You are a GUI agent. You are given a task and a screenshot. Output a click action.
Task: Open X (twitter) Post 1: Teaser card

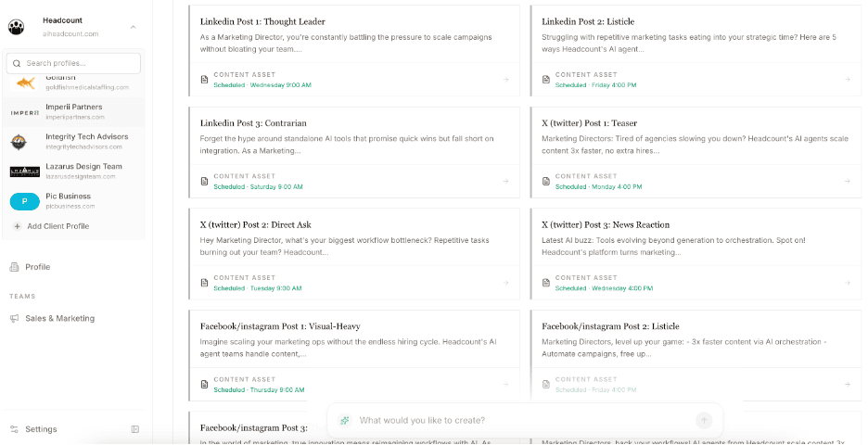pos(696,152)
